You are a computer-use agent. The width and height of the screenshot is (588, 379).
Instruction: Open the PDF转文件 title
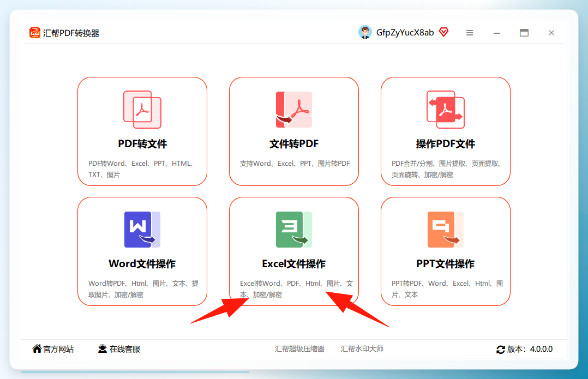tap(142, 144)
